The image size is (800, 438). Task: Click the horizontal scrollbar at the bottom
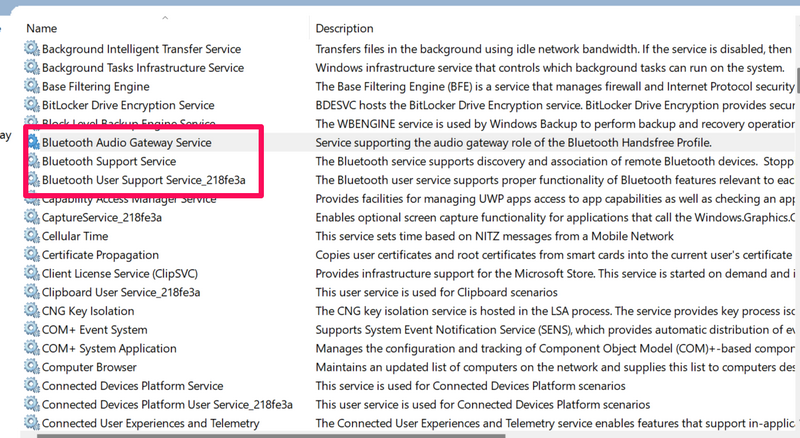[x=400, y=434]
